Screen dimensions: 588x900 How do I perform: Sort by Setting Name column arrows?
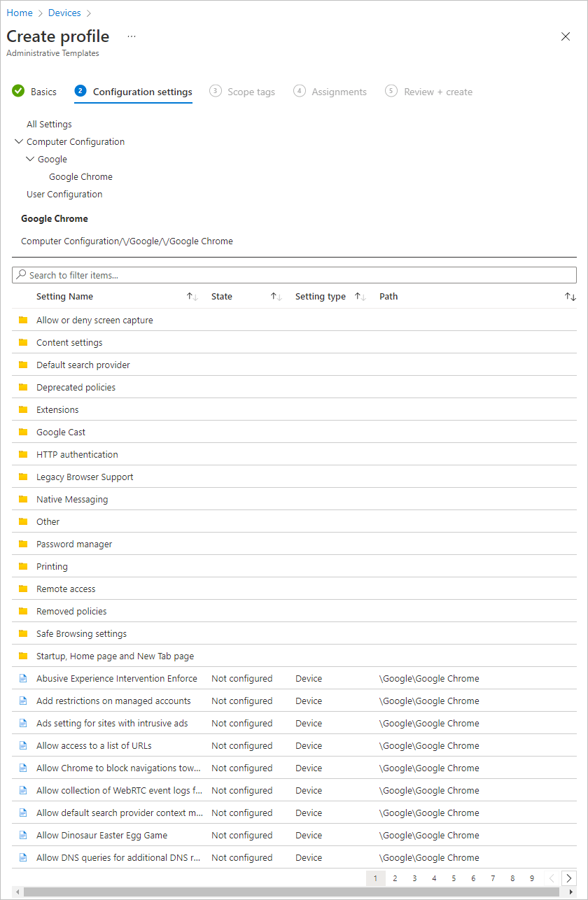(x=192, y=297)
